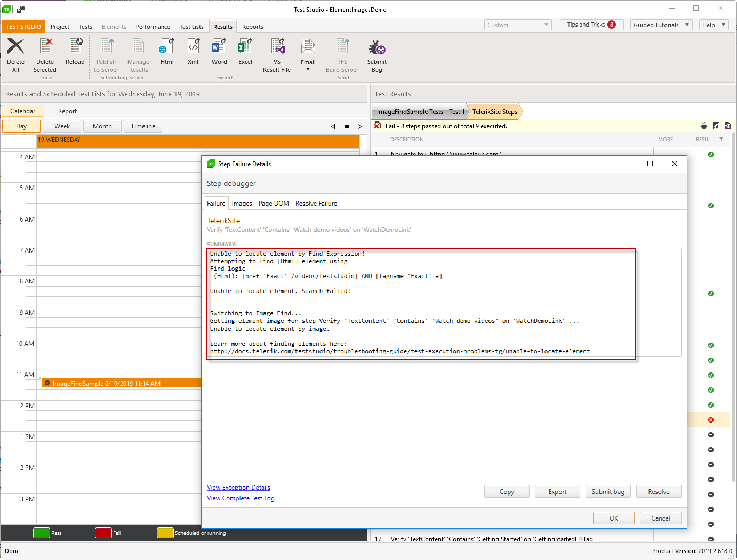Screen dimensions: 737x560
Task: Open the Help dropdown
Action: [714, 25]
